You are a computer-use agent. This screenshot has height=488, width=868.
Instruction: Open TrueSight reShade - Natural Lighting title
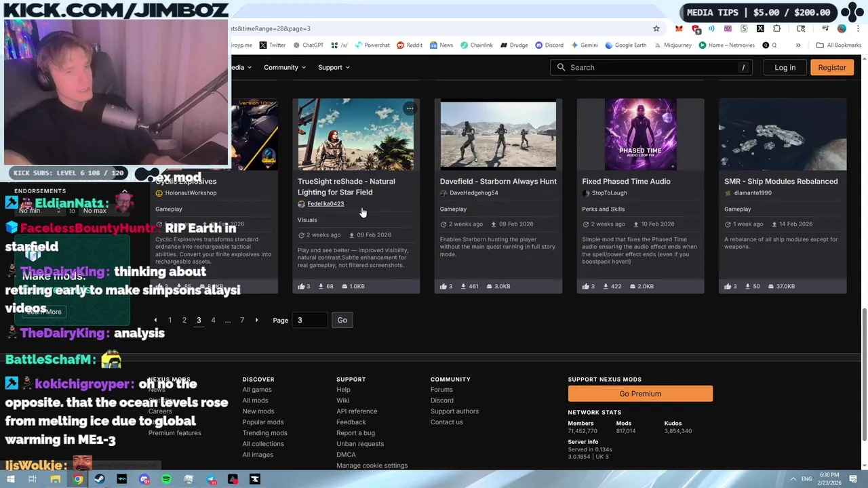coord(346,186)
